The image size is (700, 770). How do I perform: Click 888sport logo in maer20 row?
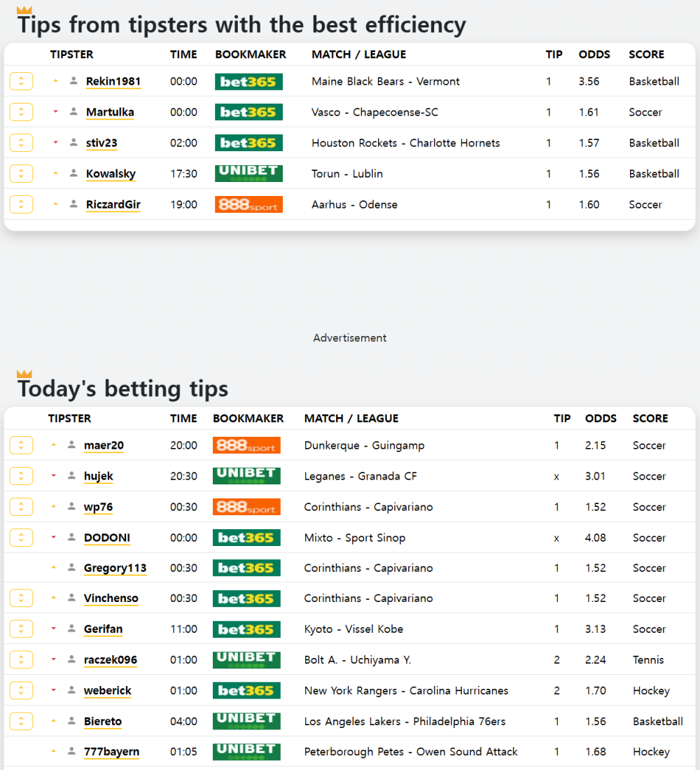pos(246,445)
